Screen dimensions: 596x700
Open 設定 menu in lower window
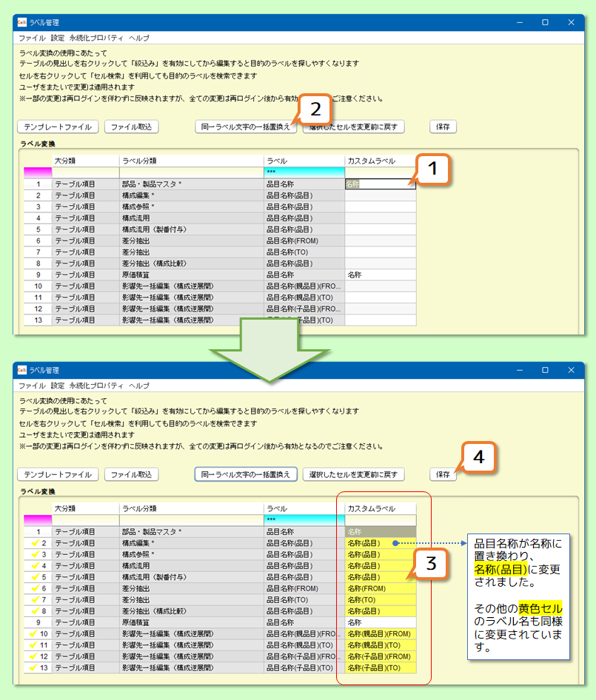[57, 386]
